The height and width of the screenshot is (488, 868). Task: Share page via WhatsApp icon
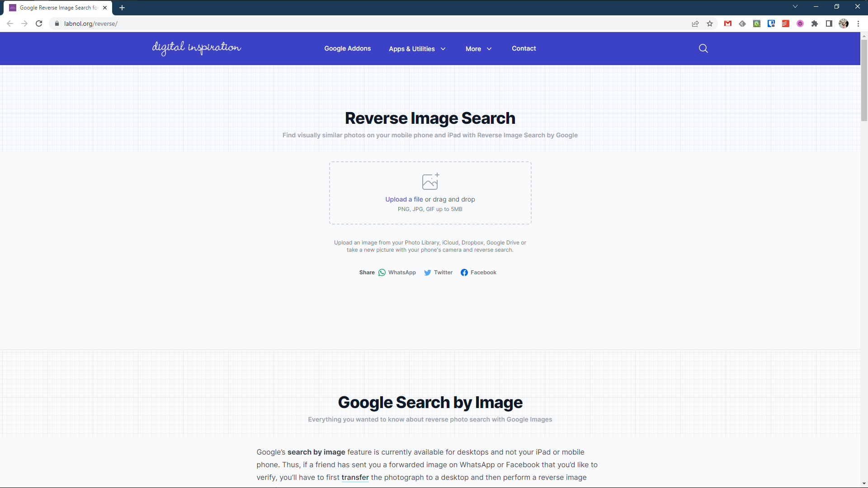click(382, 272)
